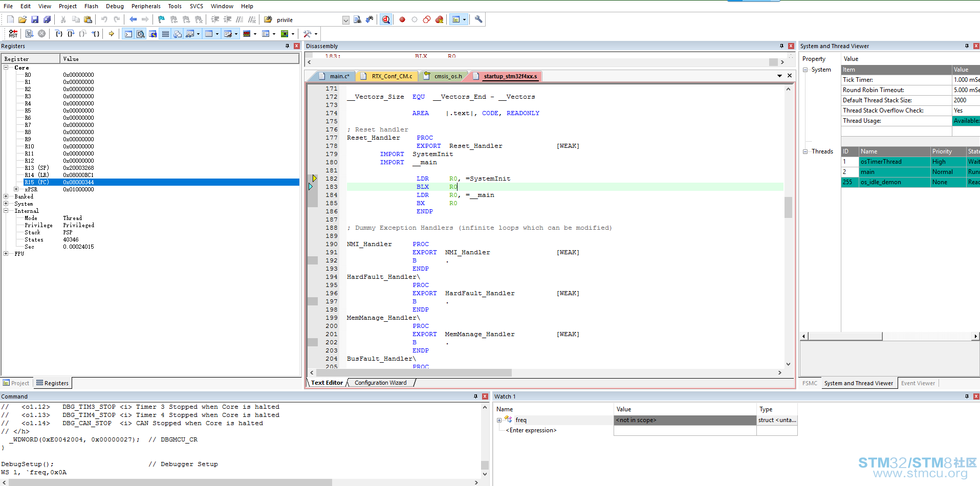Viewport: 980px width, 486px height.
Task: Click the Thread Viewer horizontal scrollbar
Action: (845, 336)
